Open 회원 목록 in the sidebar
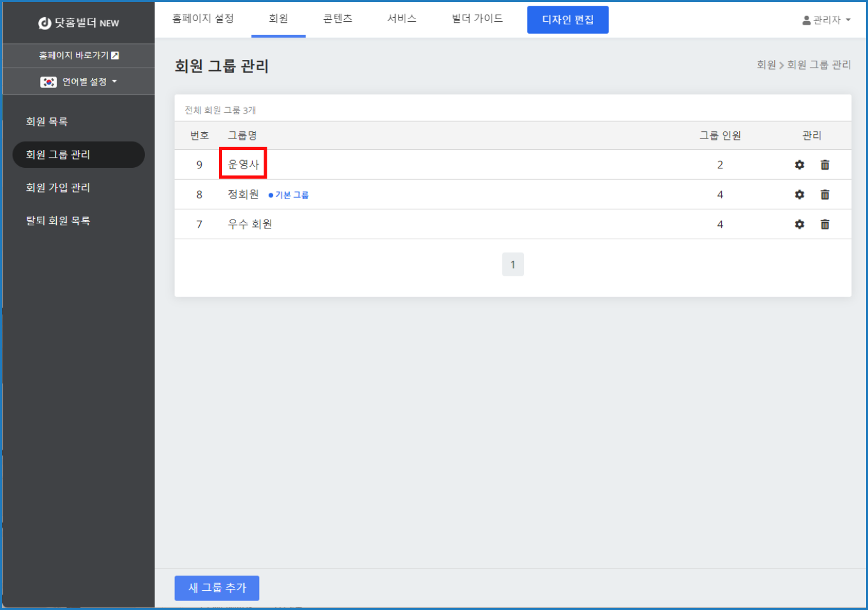 click(x=47, y=122)
